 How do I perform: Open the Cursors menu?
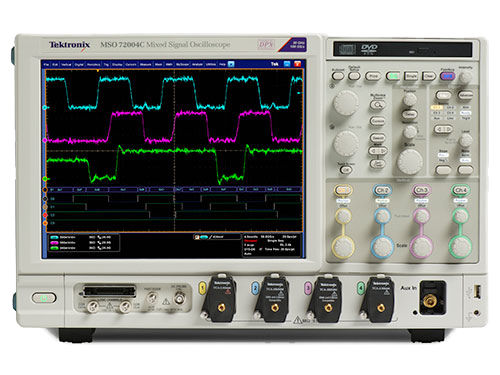pyautogui.click(x=131, y=64)
